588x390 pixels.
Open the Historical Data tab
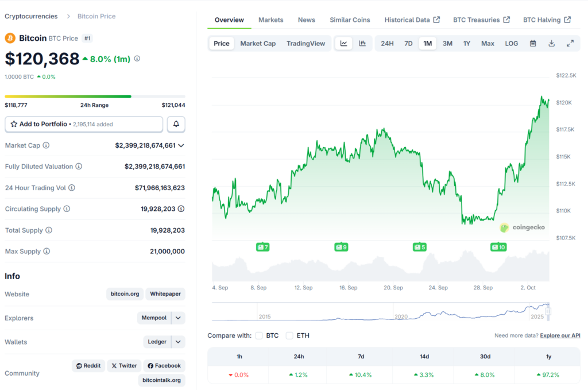coord(412,20)
